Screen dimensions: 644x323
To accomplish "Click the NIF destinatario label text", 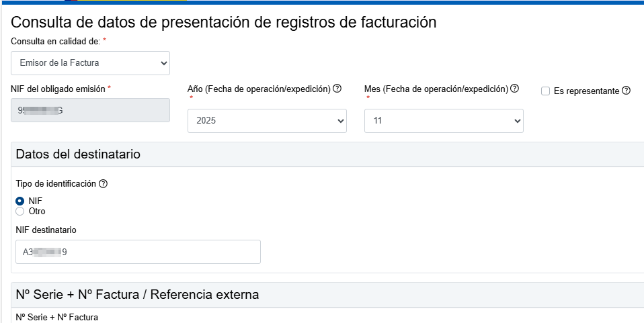I will pos(46,230).
